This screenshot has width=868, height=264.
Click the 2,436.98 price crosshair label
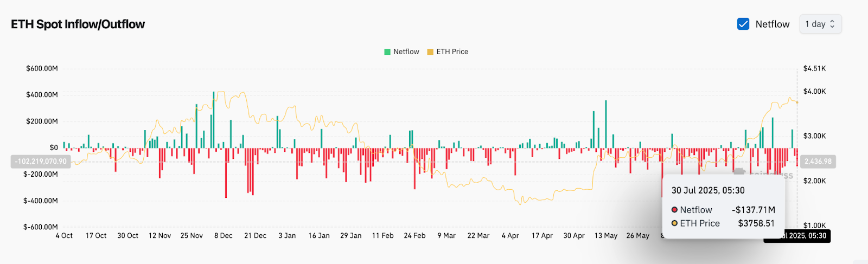[x=818, y=162]
